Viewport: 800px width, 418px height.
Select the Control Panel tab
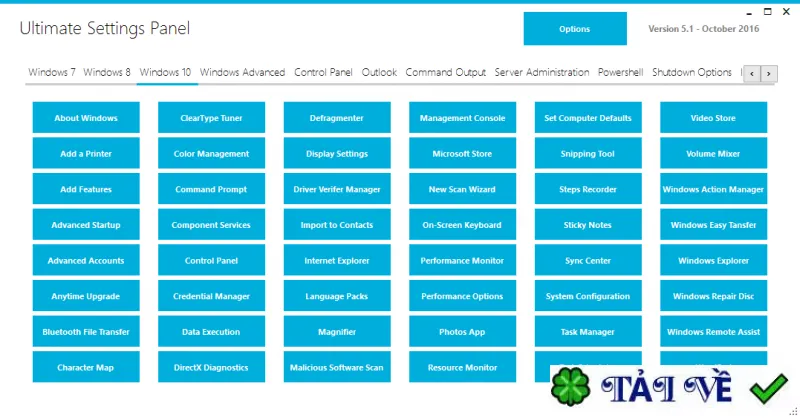pyautogui.click(x=323, y=72)
